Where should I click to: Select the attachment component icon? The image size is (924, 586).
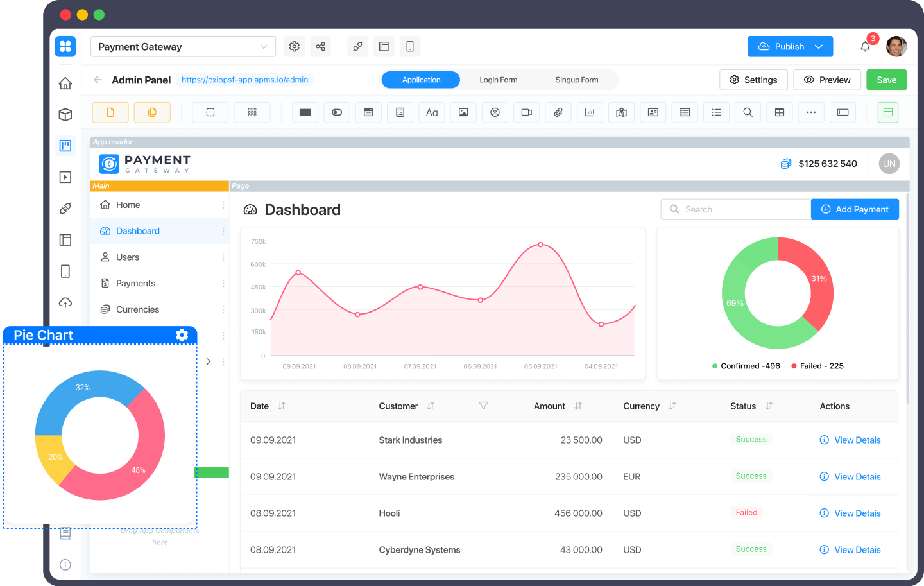pos(558,112)
